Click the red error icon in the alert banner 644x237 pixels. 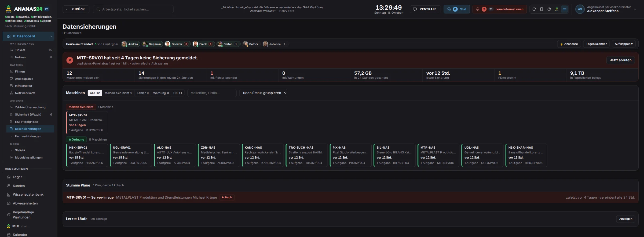click(x=70, y=60)
